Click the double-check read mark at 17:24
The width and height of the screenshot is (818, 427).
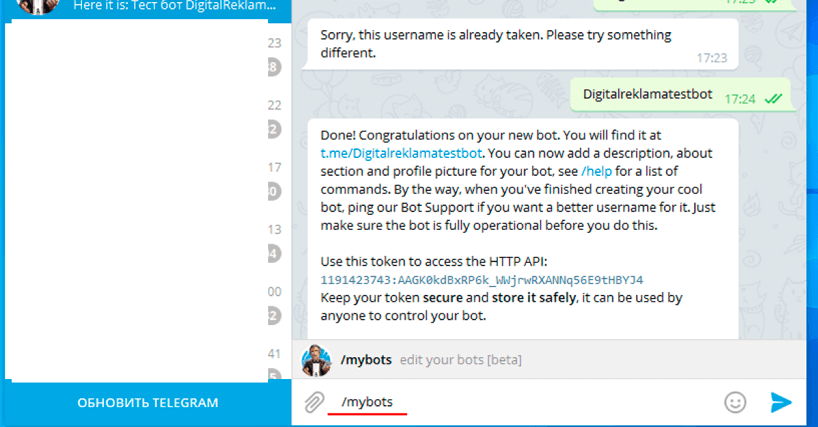(773, 99)
